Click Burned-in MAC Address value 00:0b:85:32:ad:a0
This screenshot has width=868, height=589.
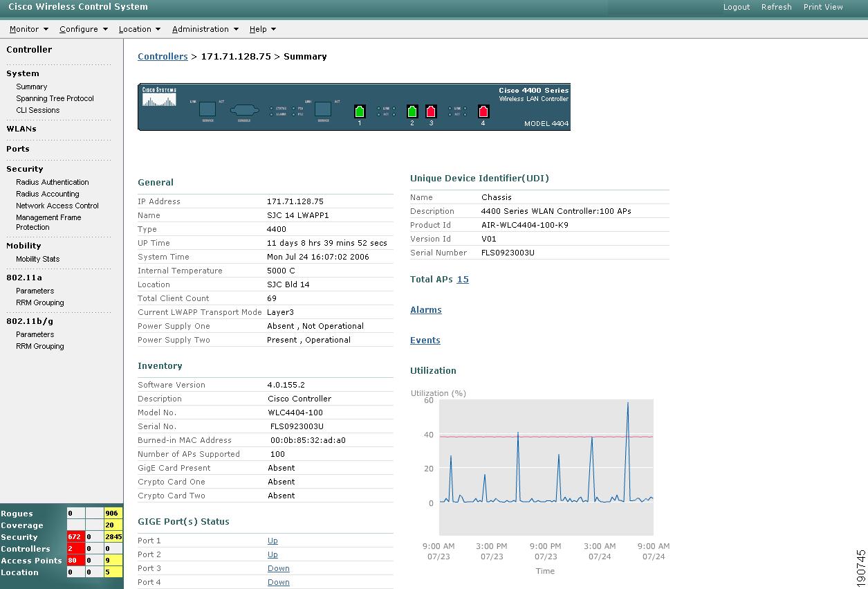click(308, 440)
